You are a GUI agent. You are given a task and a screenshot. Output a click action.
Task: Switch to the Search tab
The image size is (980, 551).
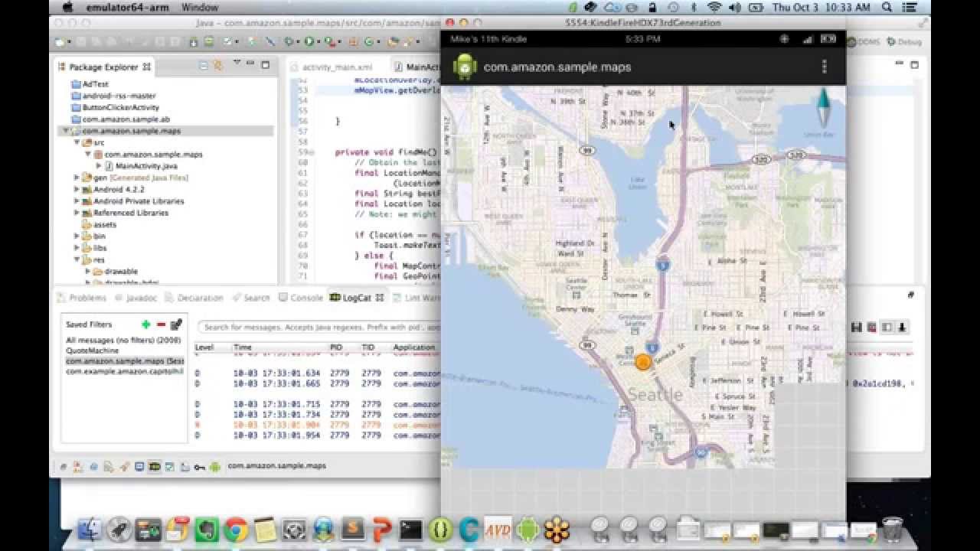(251, 298)
